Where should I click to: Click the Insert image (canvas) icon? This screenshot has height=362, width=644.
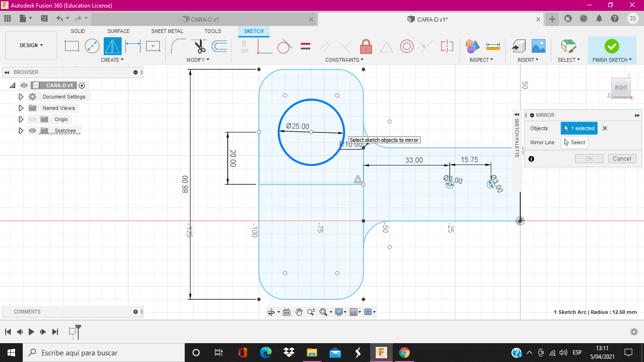tap(538, 46)
